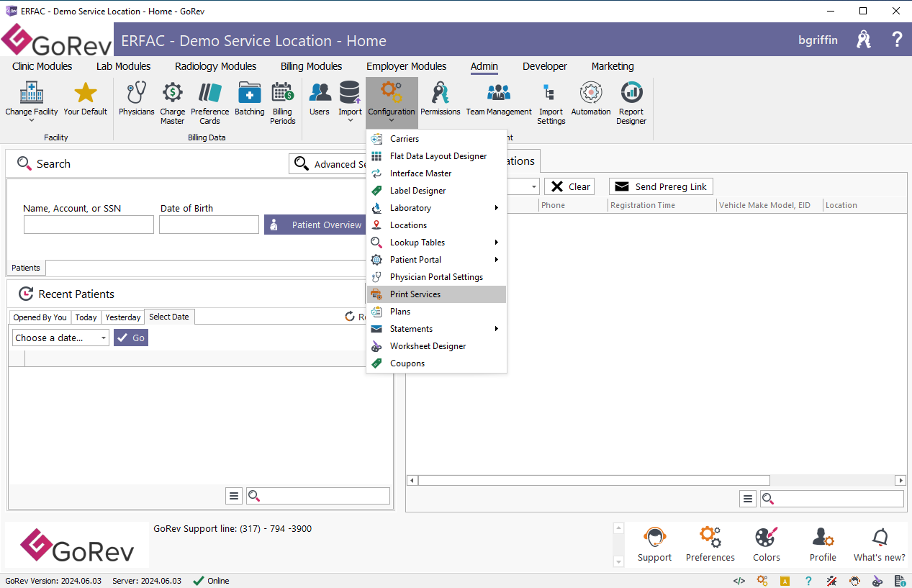Click the key-holder icon in the header
Viewport: 912px width, 588px height.
coord(864,40)
